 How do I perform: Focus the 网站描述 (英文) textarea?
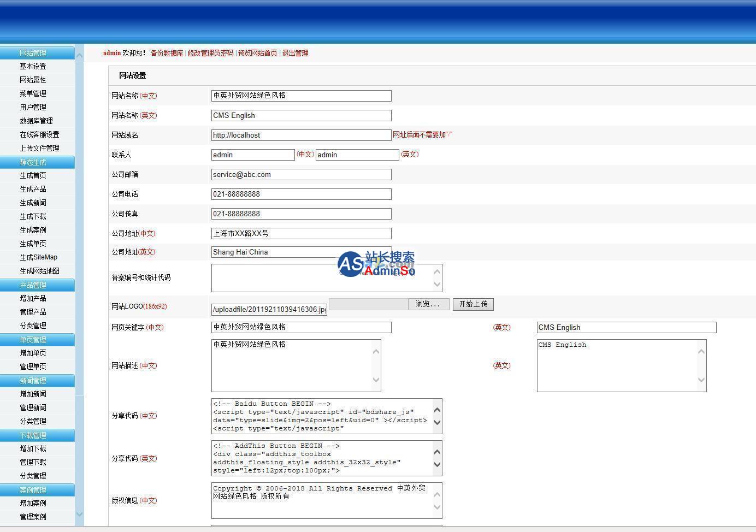(622, 365)
